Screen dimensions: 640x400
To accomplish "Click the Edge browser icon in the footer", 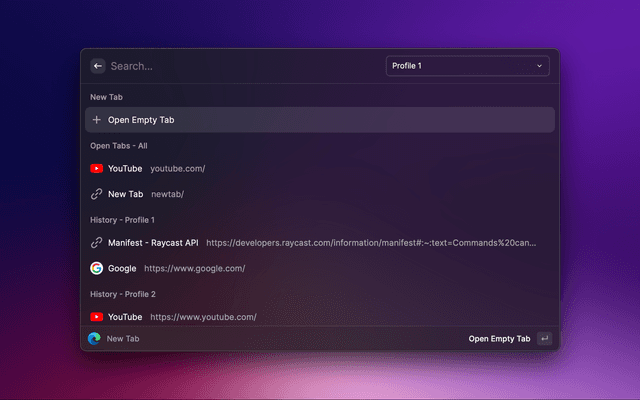I will click(x=94, y=339).
